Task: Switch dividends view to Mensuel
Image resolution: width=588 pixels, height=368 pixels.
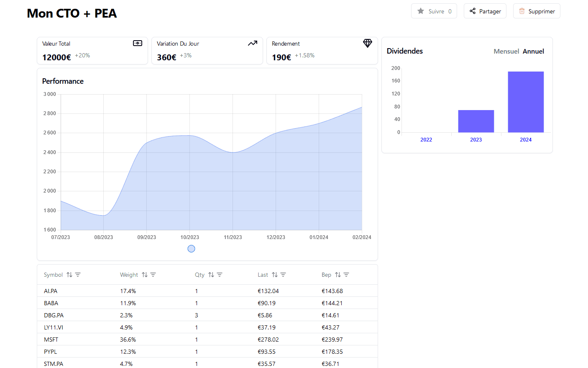Action: click(x=506, y=51)
